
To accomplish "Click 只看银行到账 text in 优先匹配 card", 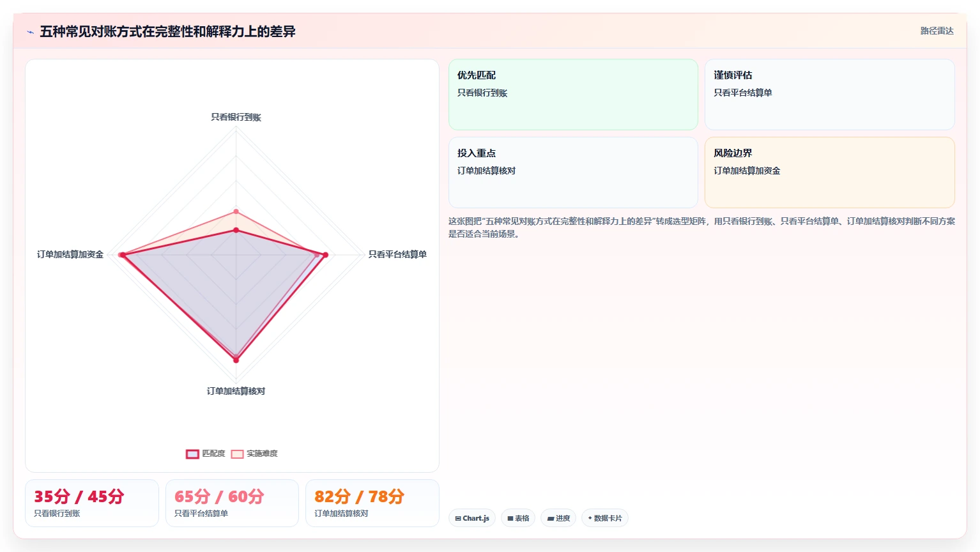I will (482, 93).
